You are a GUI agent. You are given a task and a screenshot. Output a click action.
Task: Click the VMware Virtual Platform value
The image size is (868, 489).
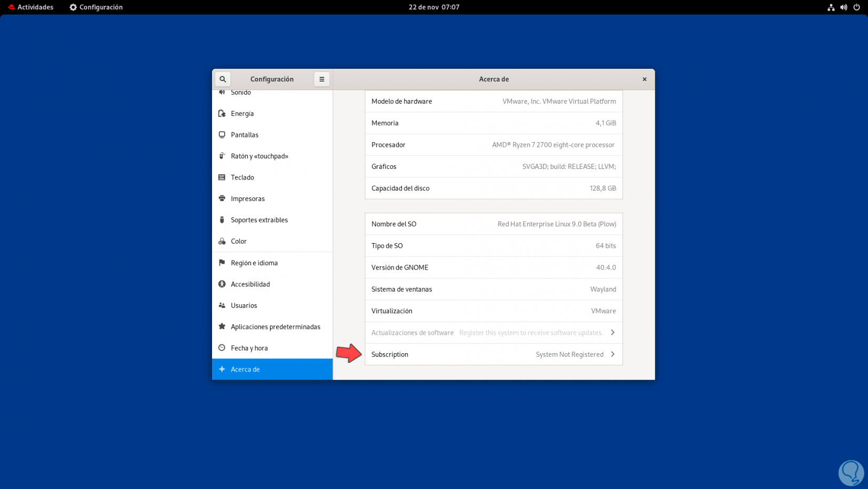tap(559, 102)
